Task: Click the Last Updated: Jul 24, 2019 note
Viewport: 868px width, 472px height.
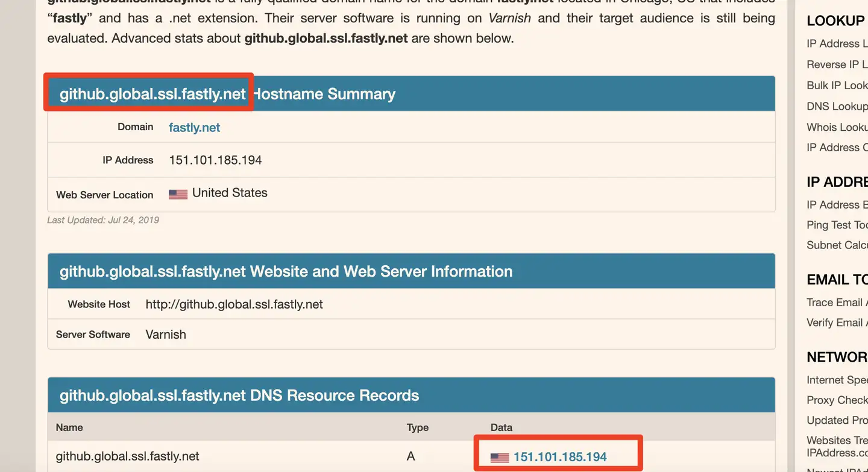Action: click(x=103, y=220)
